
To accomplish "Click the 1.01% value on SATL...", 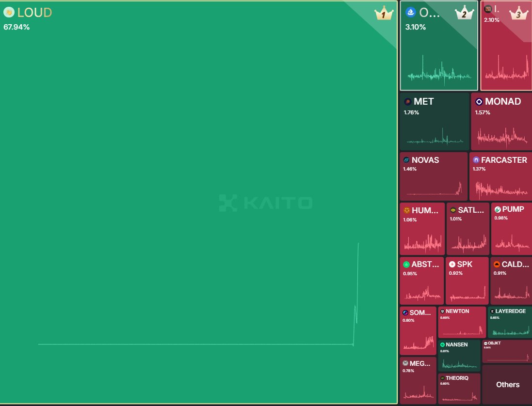I will 456,219.
